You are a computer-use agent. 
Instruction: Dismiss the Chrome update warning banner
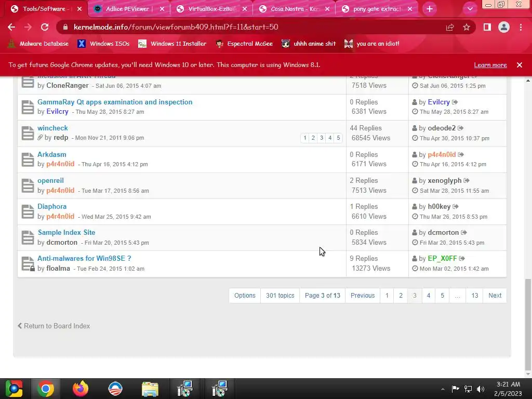(x=520, y=65)
